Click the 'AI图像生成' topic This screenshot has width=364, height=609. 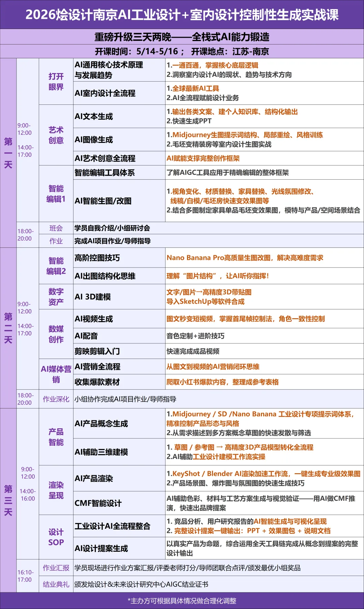tap(94, 140)
